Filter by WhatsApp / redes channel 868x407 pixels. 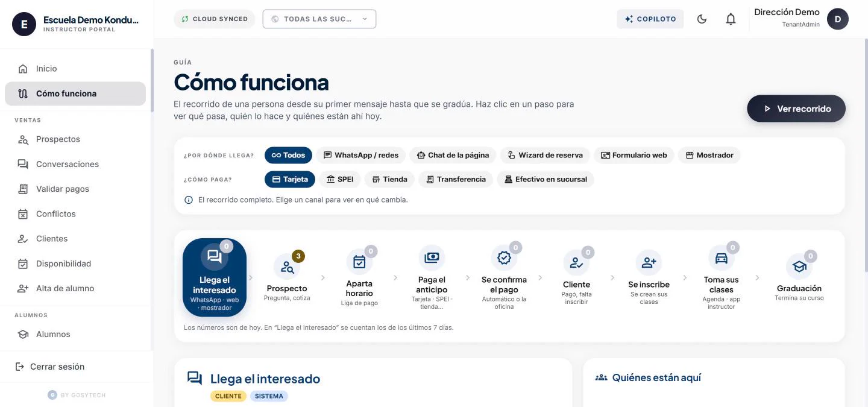[360, 155]
